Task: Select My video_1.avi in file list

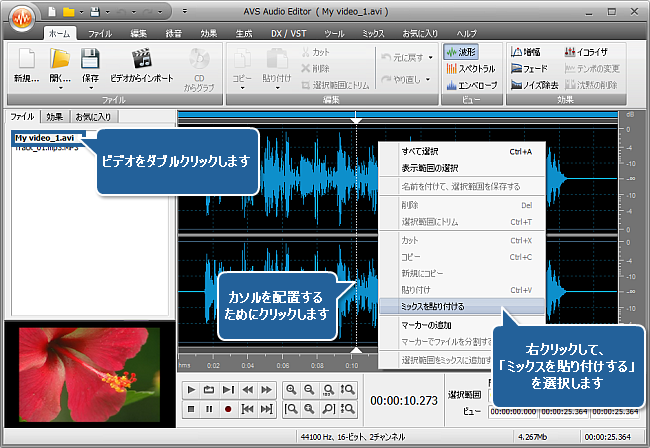Action: click(46, 137)
